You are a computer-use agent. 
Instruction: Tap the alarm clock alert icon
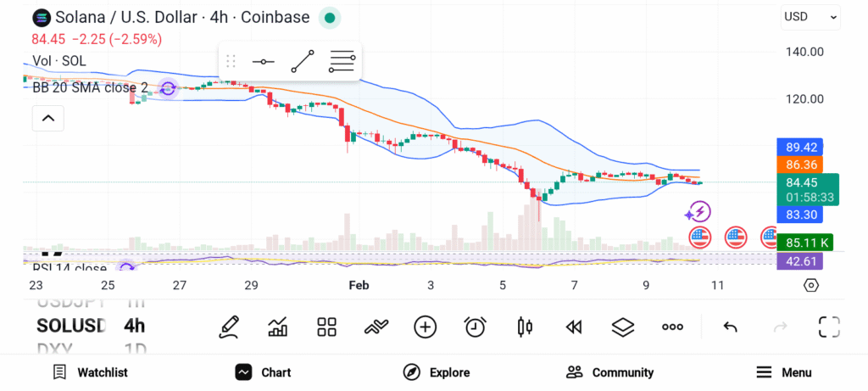point(476,327)
